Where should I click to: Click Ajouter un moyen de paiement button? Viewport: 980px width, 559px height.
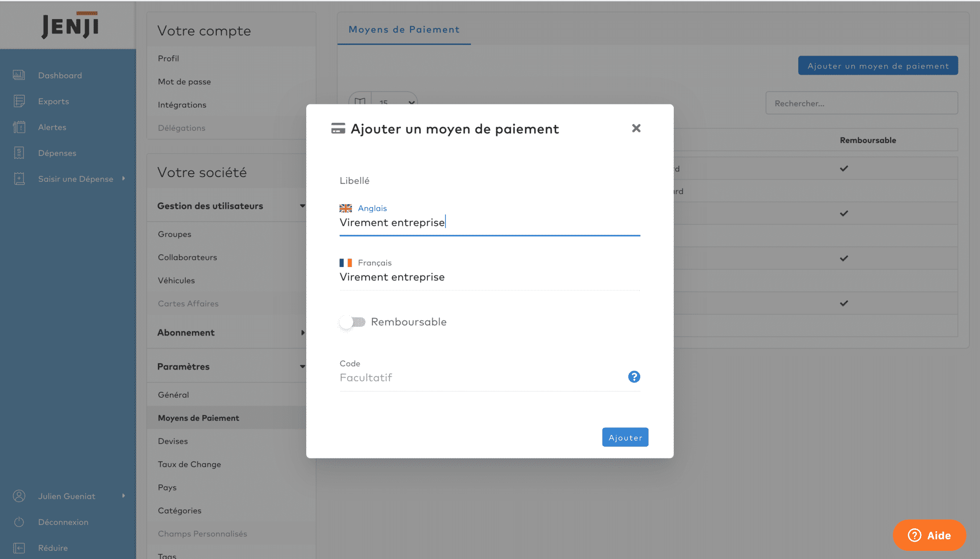878,66
